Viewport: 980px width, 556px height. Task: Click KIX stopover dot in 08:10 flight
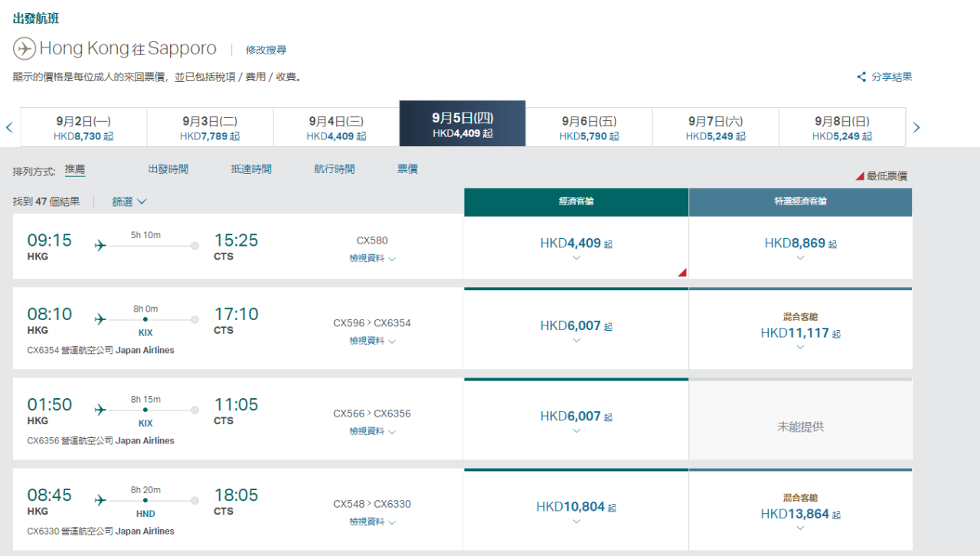point(145,319)
